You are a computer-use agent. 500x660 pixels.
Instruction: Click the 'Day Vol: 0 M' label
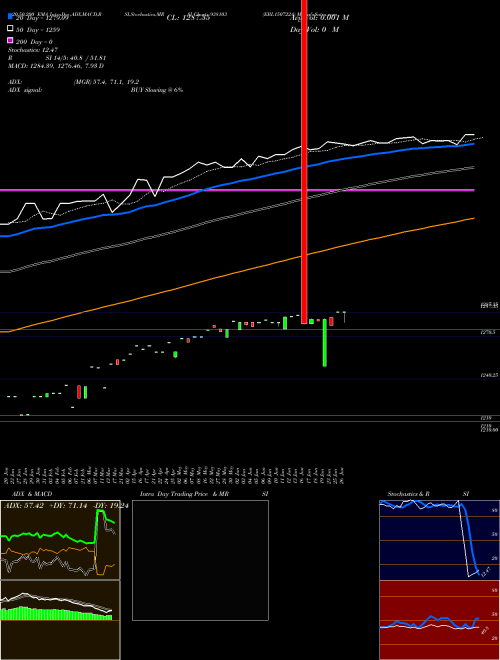tap(314, 30)
